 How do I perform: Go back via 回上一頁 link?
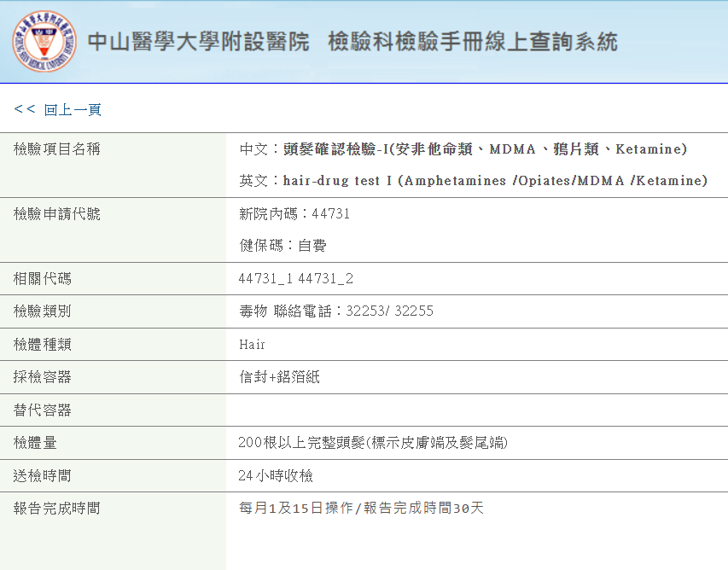click(x=57, y=109)
